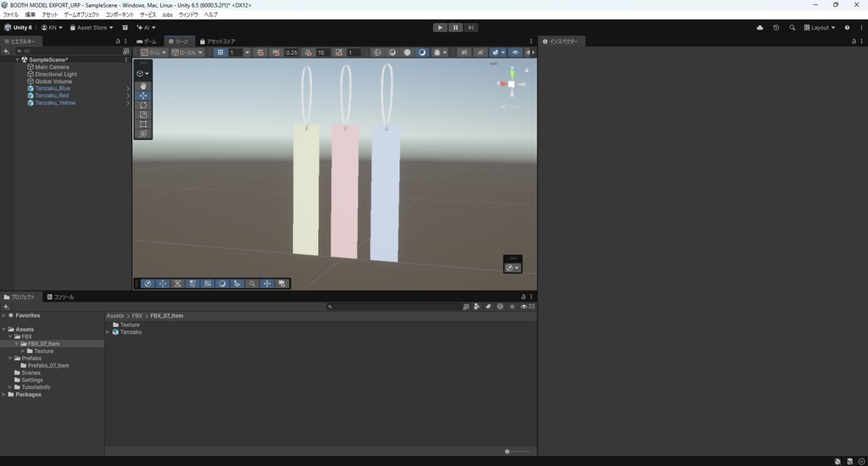Select the Rect transform tool
This screenshot has height=466, width=868.
(142, 124)
